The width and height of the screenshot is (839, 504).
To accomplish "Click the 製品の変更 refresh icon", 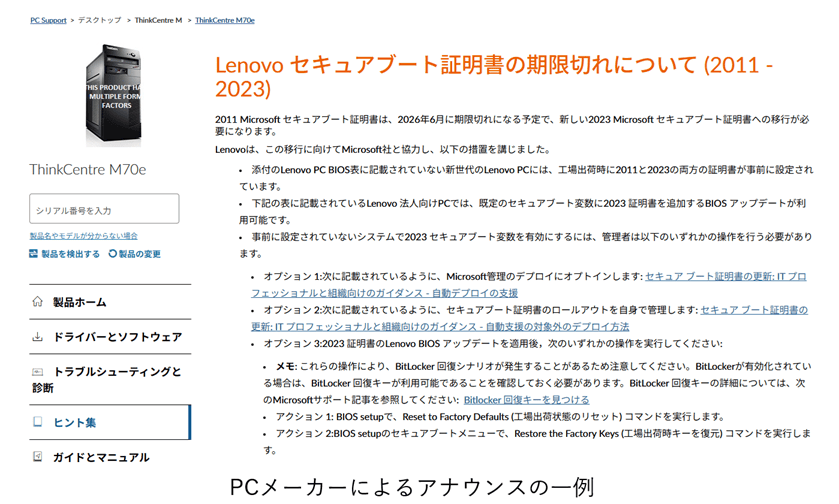I will tap(112, 254).
